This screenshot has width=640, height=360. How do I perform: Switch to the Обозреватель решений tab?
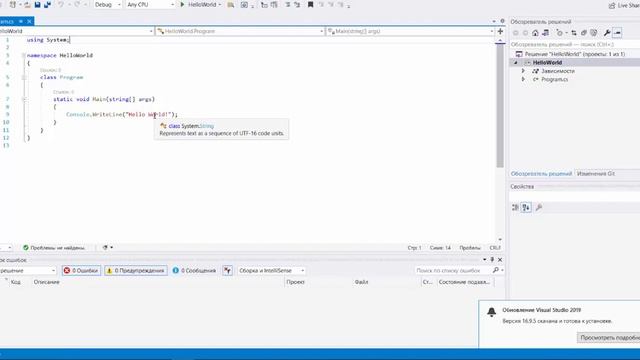541,174
